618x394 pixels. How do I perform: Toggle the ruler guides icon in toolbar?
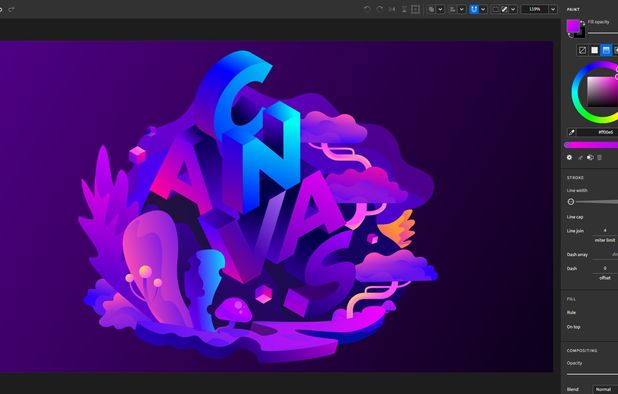(504, 9)
